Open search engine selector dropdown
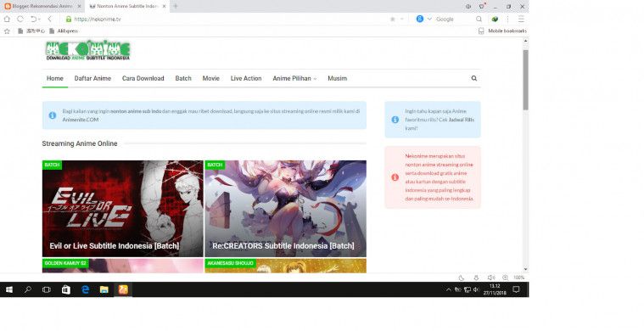Screen dimensions: 644x331 pyautogui.click(x=429, y=19)
